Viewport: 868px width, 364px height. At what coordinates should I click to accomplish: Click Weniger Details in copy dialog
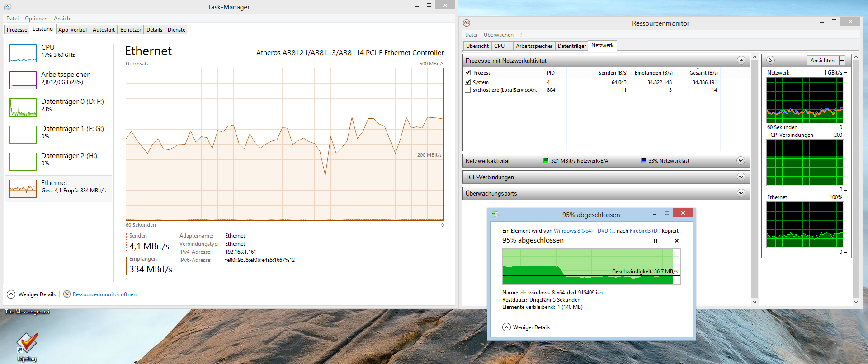click(531, 327)
